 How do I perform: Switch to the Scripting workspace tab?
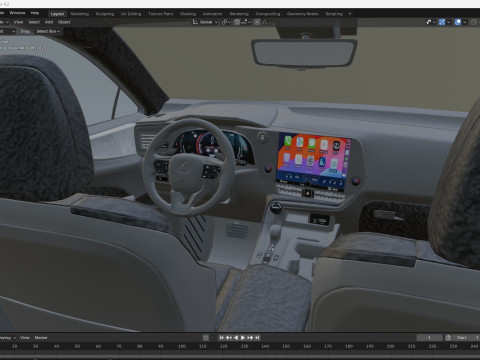(x=334, y=14)
